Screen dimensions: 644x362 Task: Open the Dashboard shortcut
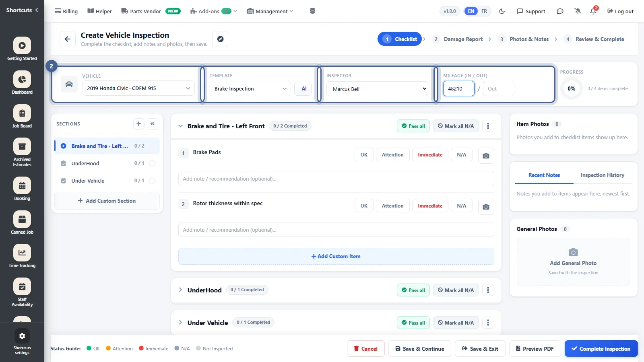(x=22, y=83)
